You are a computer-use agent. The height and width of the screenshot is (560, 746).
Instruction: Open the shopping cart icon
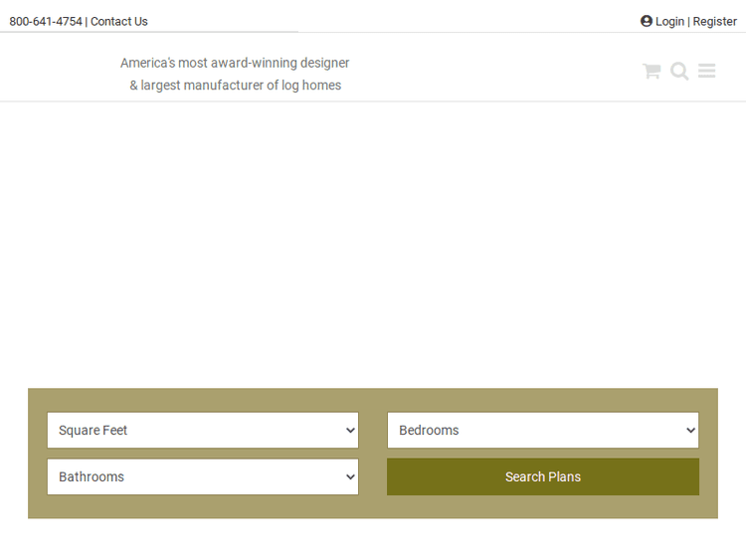click(x=651, y=71)
